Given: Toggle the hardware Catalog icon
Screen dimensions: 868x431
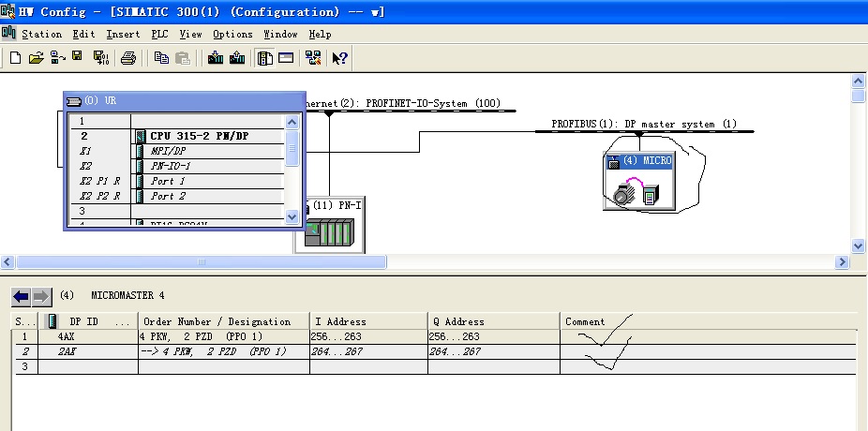Looking at the screenshot, I should (265, 57).
